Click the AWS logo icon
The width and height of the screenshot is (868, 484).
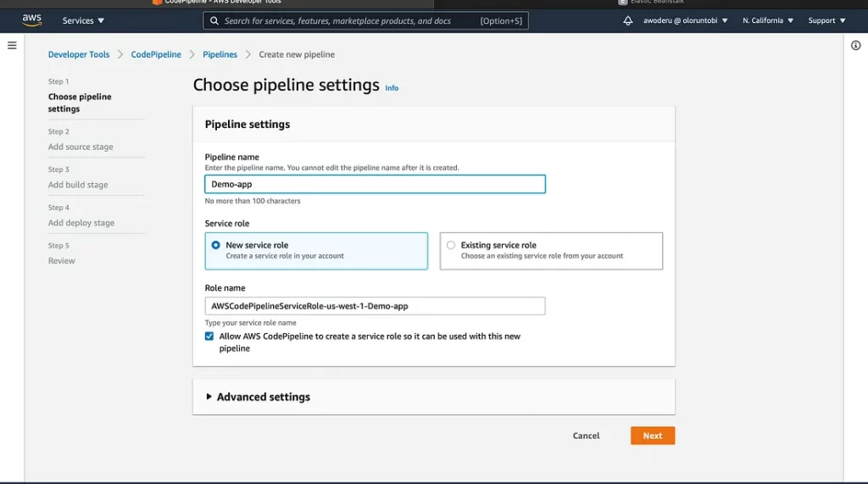[x=31, y=20]
